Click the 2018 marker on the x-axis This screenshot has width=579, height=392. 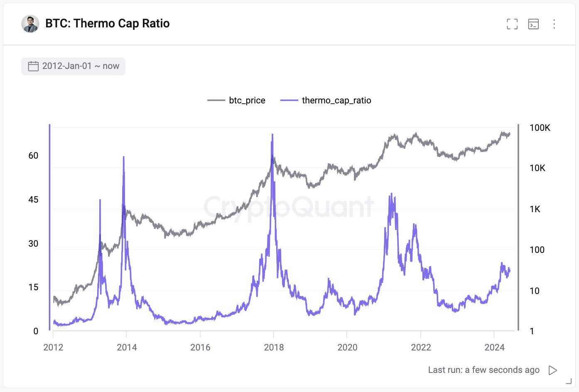point(274,347)
